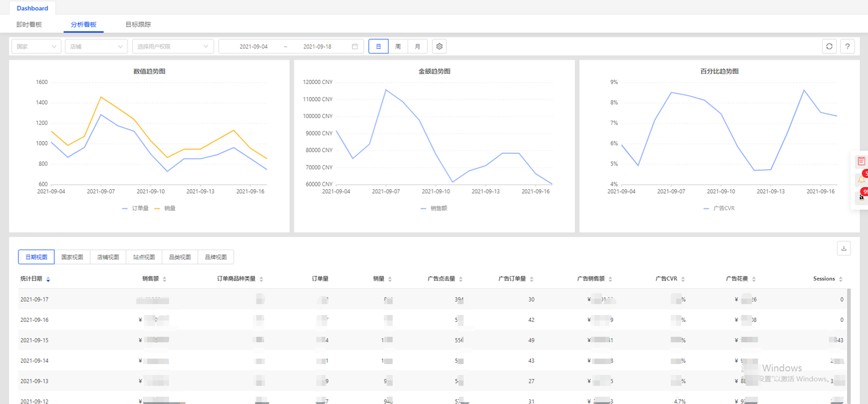This screenshot has height=404, width=868.
Task: Click the Dashboard page tab
Action: pos(33,8)
